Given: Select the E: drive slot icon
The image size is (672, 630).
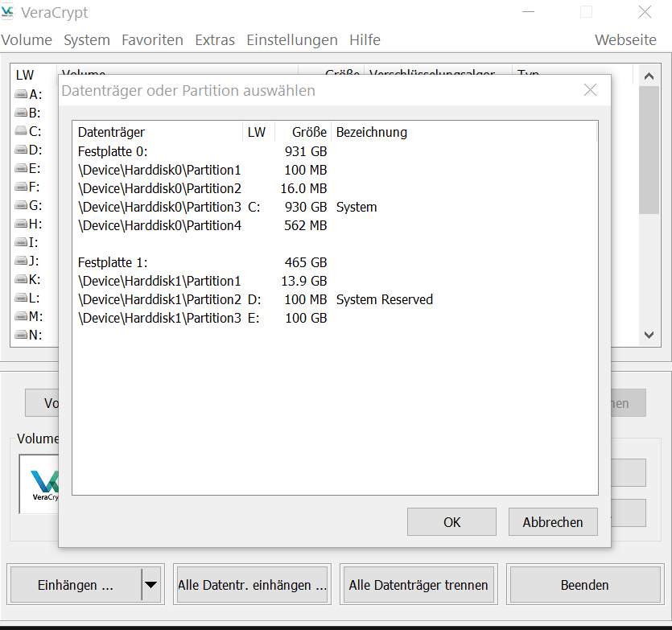Looking at the screenshot, I should tap(21, 168).
